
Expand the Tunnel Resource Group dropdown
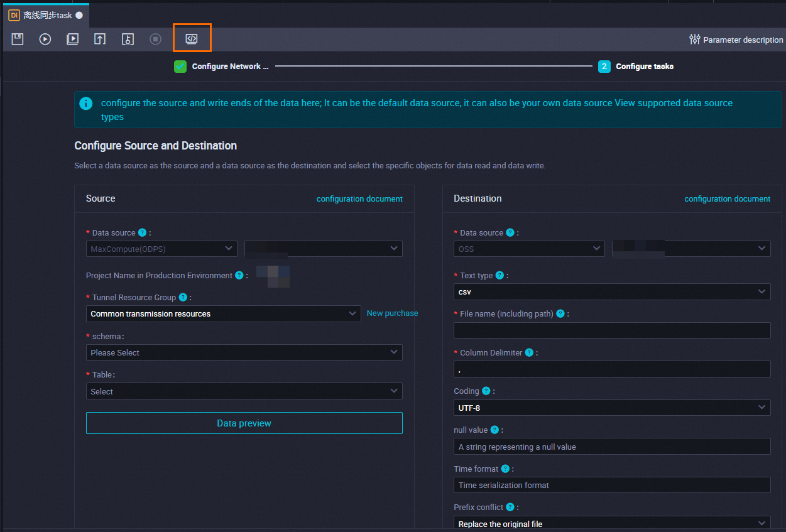[223, 313]
